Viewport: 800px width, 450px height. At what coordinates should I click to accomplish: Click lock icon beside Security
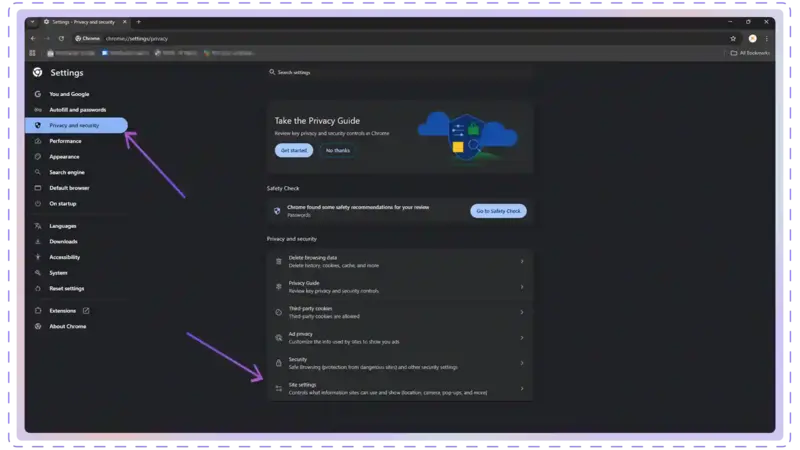coord(279,363)
